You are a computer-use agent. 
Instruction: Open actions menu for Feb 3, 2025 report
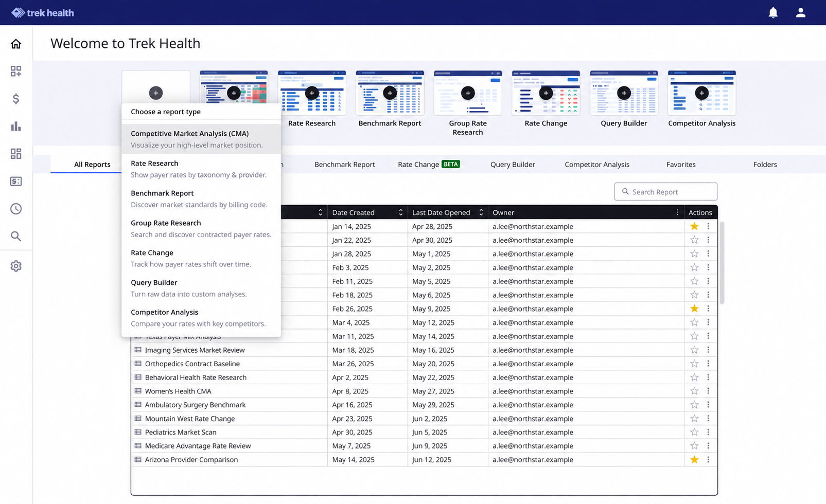coord(708,267)
